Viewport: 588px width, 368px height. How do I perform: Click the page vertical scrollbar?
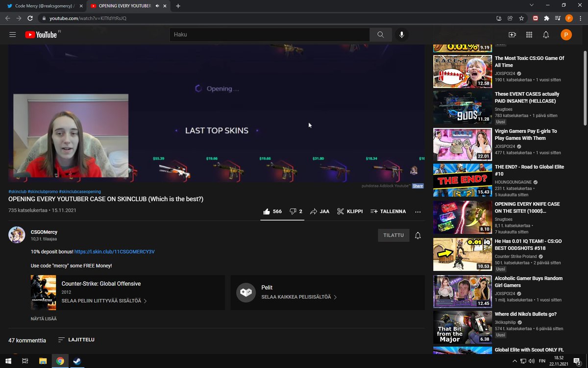click(x=585, y=88)
